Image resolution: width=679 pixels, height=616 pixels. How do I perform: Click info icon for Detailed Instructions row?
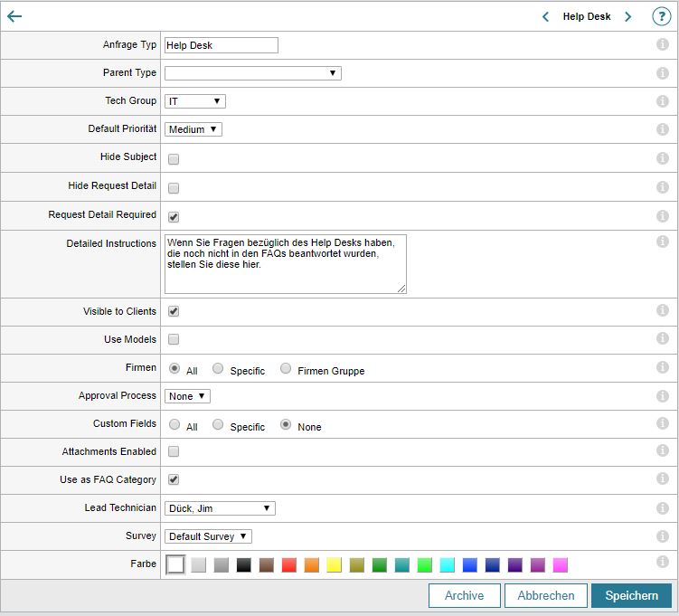coord(663,242)
